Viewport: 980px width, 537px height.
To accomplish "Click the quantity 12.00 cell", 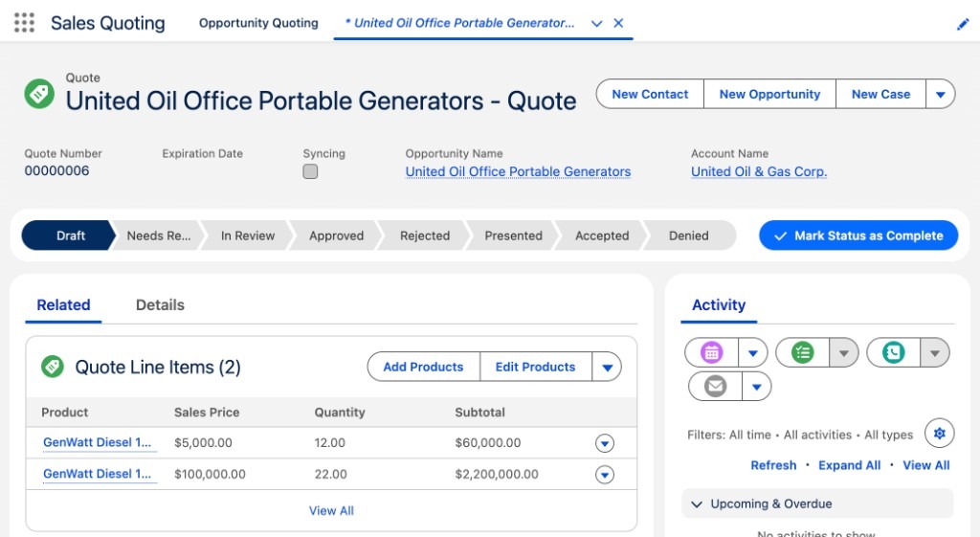I will pyautogui.click(x=329, y=442).
